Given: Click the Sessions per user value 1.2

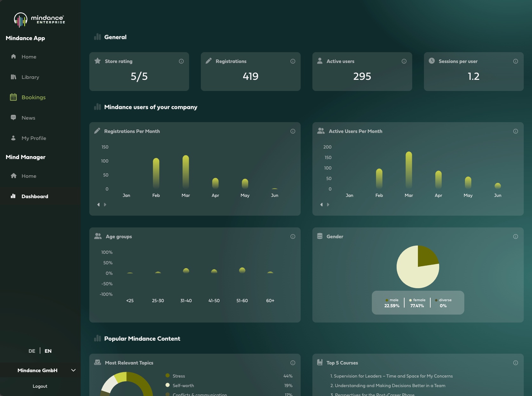Looking at the screenshot, I should [x=474, y=76].
